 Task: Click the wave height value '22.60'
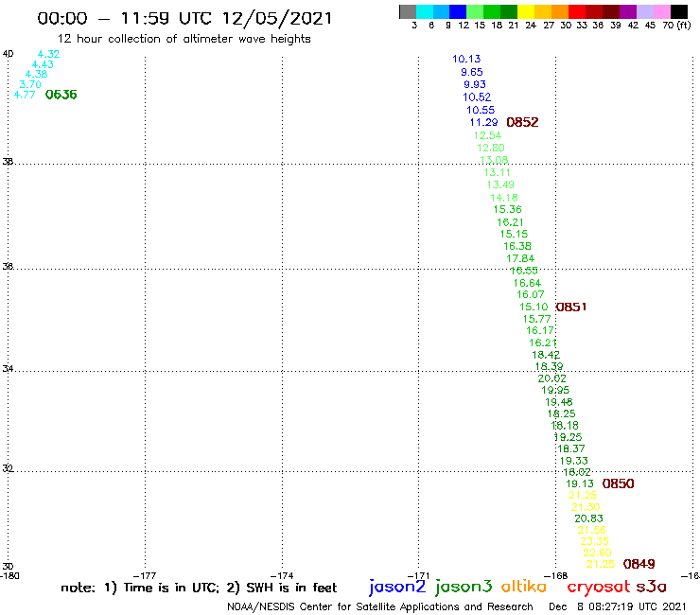(x=597, y=553)
